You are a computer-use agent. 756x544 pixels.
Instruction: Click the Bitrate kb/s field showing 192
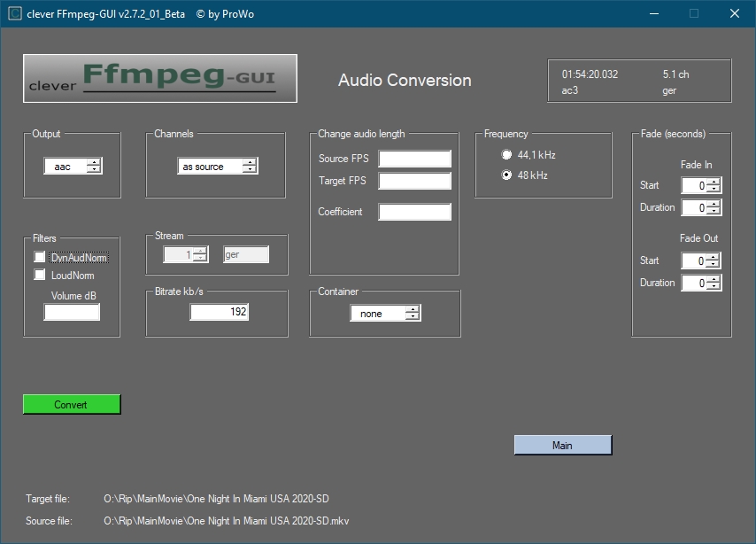click(220, 312)
